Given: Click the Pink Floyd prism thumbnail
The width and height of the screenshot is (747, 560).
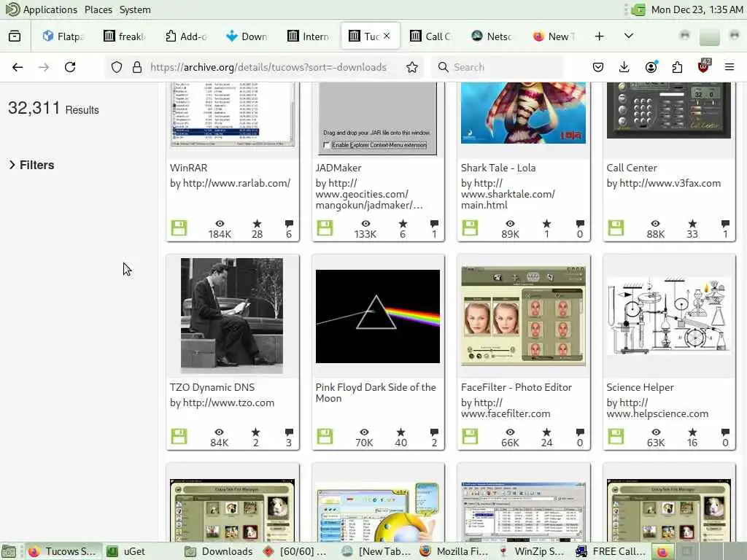Looking at the screenshot, I should pos(378,316).
